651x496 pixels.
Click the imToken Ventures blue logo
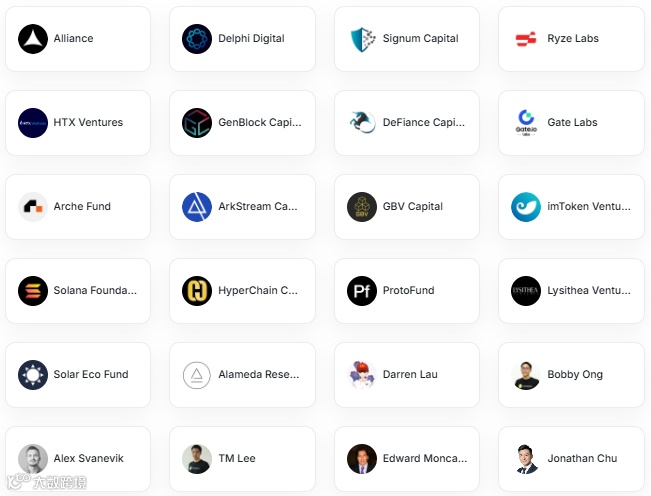tap(526, 207)
